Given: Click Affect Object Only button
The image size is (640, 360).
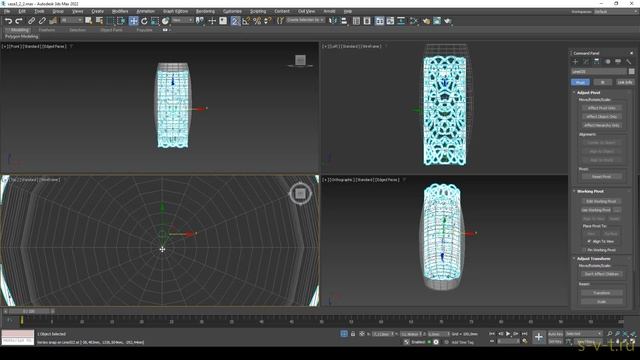Looking at the screenshot, I should pos(601,117).
